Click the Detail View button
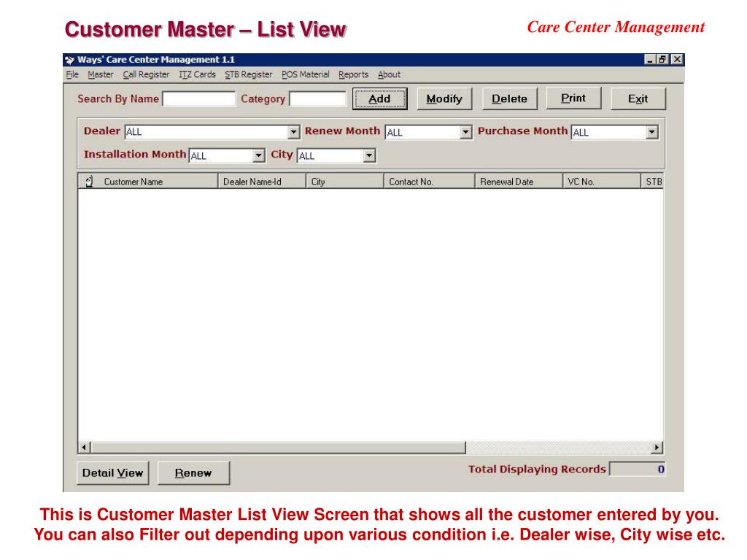Image resolution: width=747 pixels, height=560 pixels. [x=113, y=472]
